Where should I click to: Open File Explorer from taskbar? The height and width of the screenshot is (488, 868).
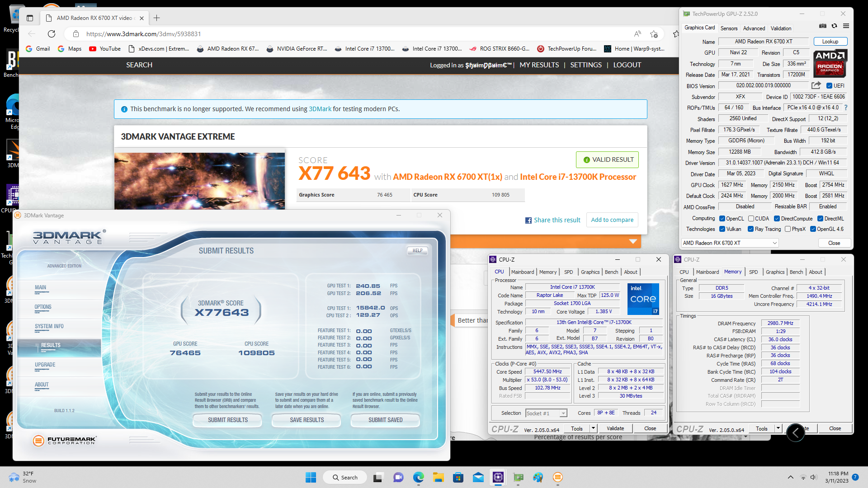438,477
